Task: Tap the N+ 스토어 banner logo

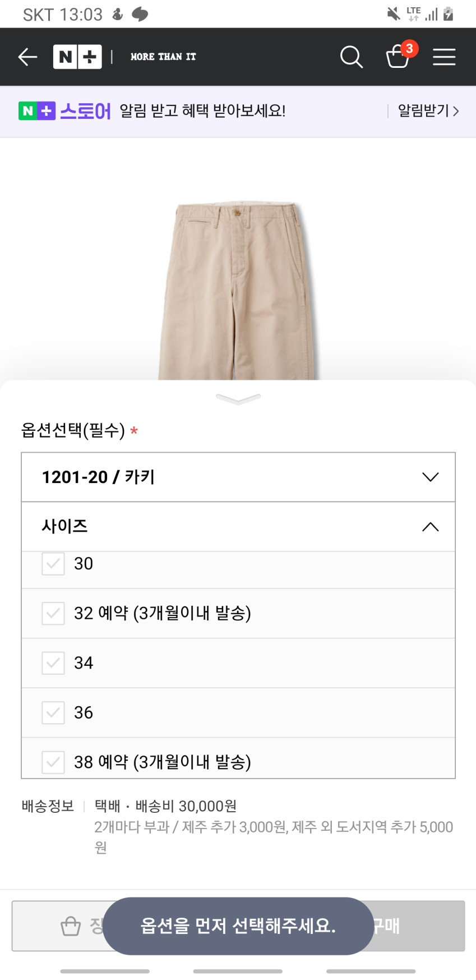Action: pos(64,111)
